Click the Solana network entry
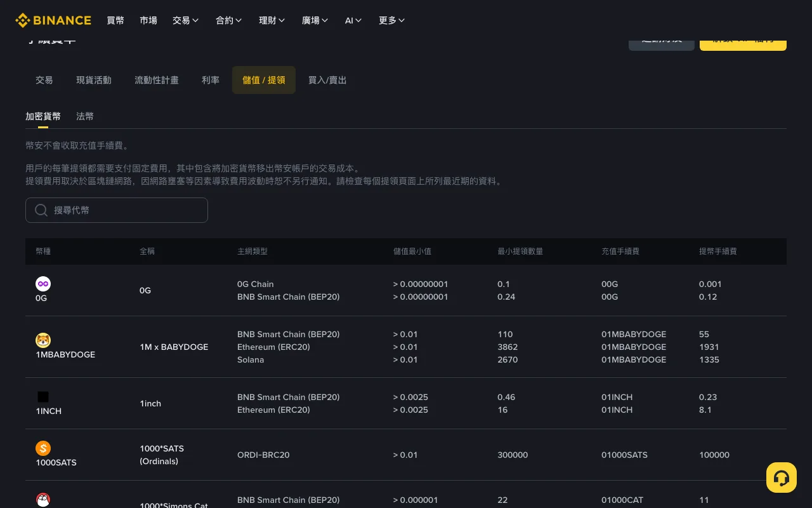Screen dimensions: 812x508 [251, 359]
